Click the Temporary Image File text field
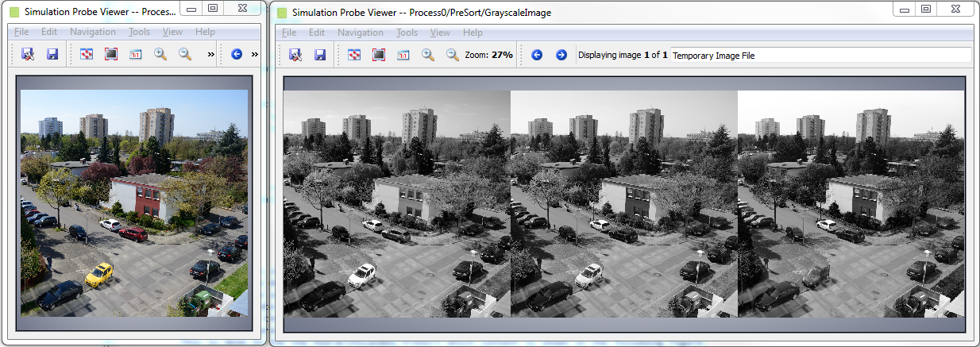The image size is (980, 347). (x=820, y=55)
